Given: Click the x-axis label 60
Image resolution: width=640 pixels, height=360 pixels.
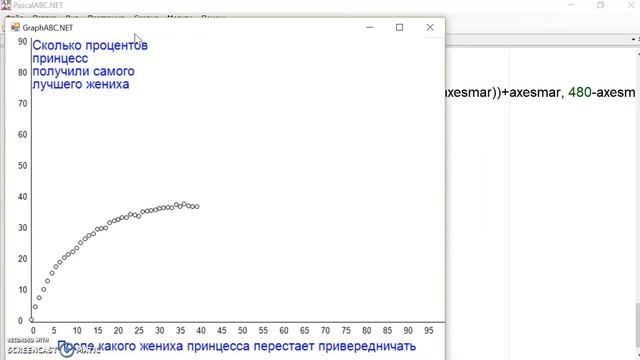Looking at the screenshot, I should pyautogui.click(x=284, y=331).
